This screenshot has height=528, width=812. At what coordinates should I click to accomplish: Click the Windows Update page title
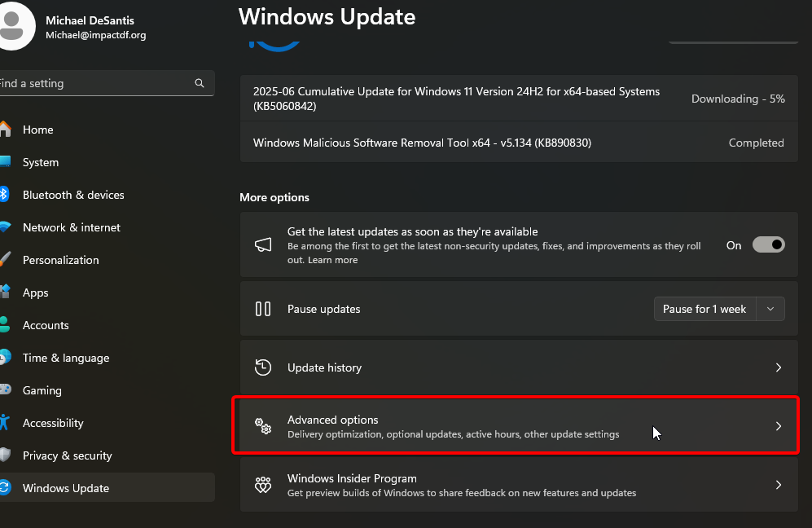(327, 16)
